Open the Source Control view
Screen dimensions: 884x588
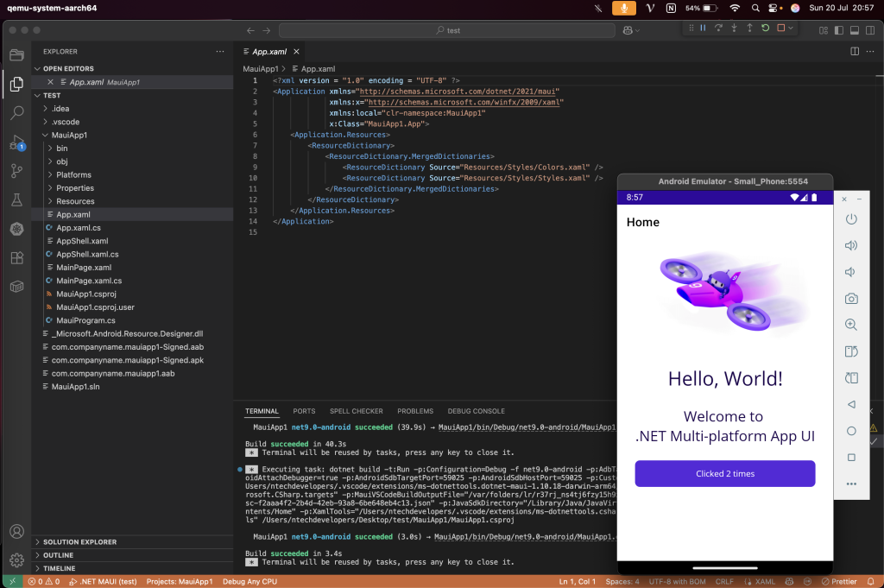17,171
